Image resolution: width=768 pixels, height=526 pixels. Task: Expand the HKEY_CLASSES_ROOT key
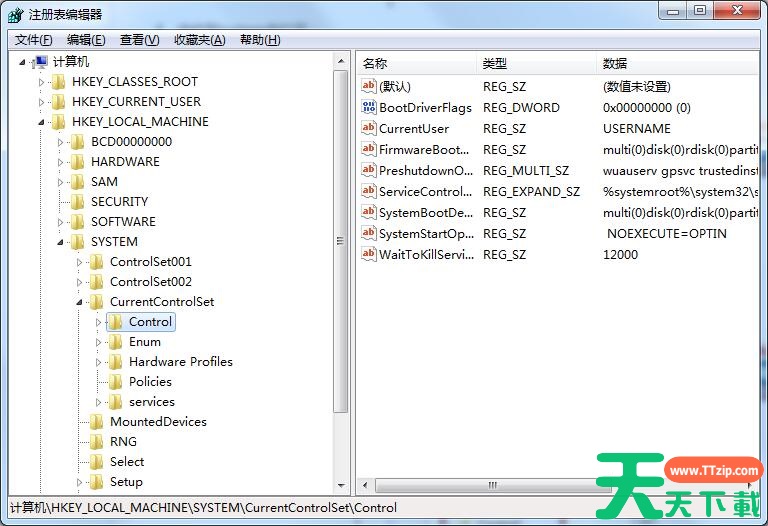click(x=41, y=82)
